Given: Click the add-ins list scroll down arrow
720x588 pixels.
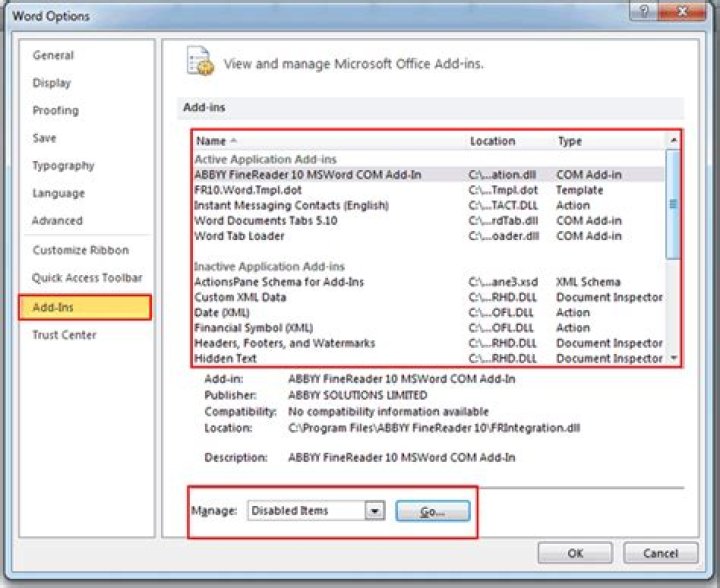Looking at the screenshot, I should 674,358.
